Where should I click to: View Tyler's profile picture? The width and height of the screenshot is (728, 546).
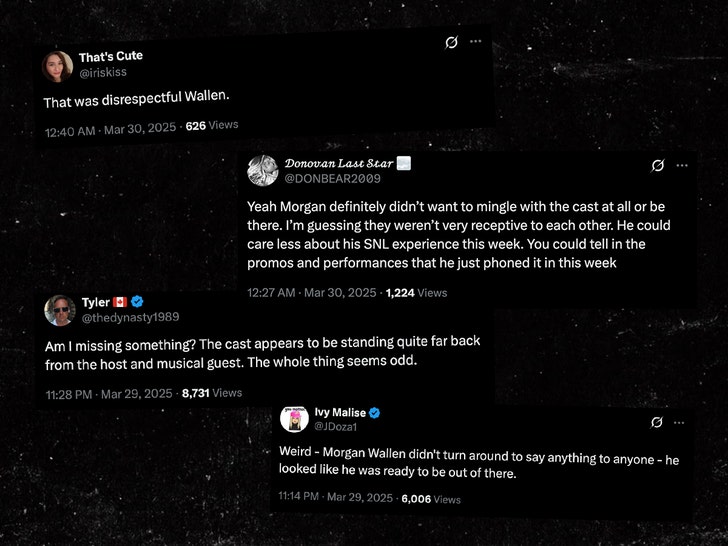tap(59, 310)
